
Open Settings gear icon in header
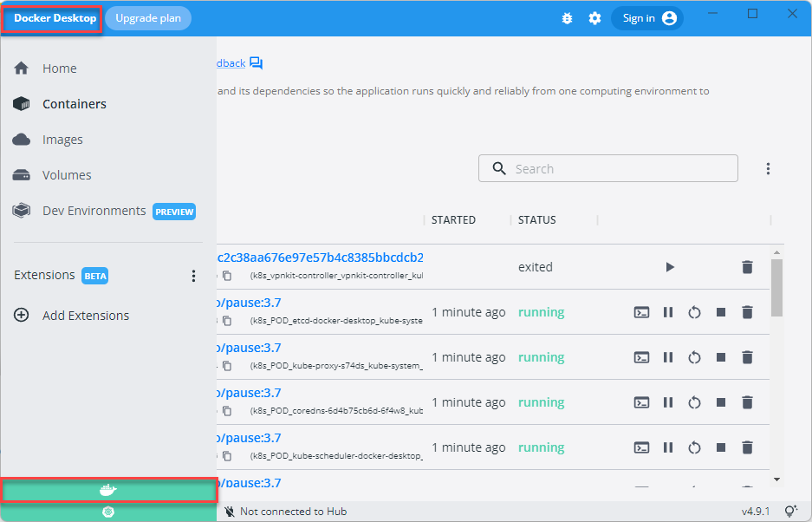(x=594, y=18)
